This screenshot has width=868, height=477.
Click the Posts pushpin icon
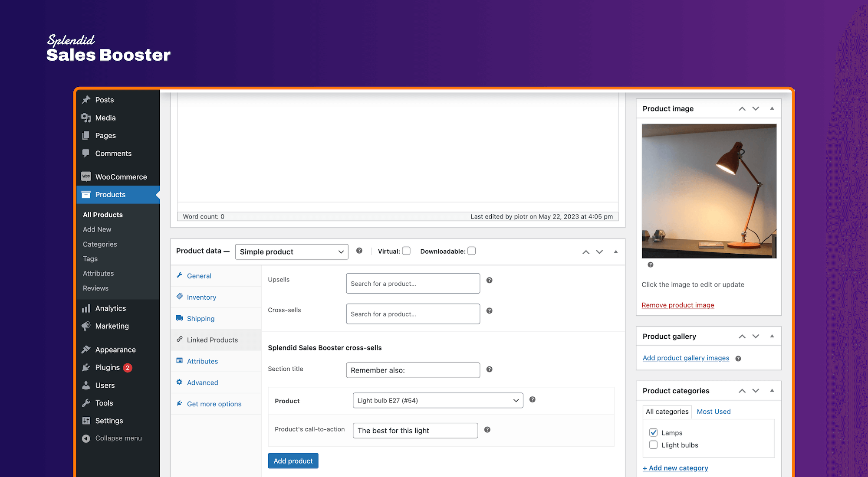[x=86, y=100]
